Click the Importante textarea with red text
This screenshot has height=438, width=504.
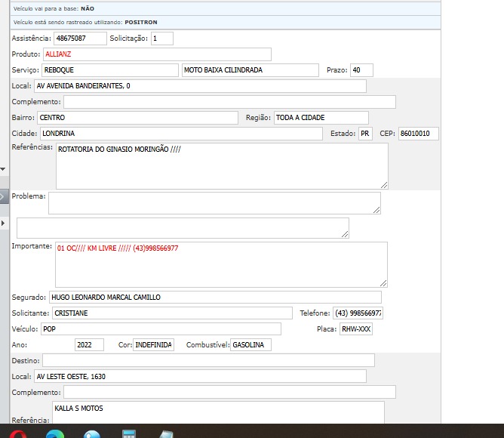click(x=222, y=264)
